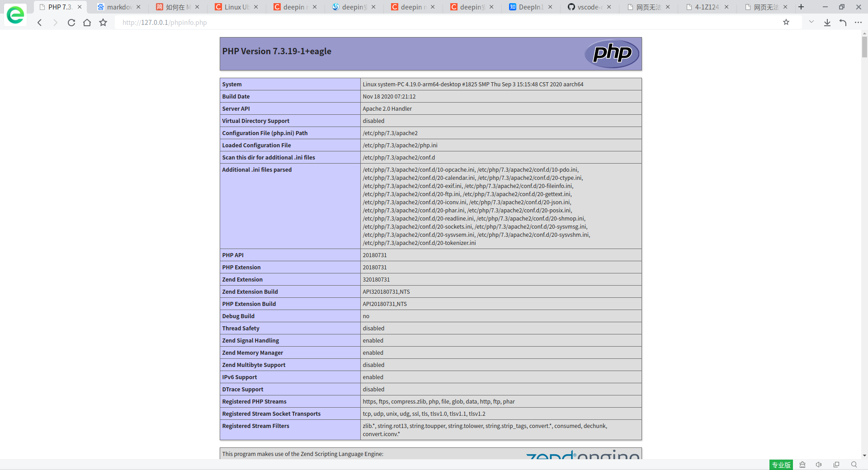Open favorites star next to home icon
The height and width of the screenshot is (470, 868).
[103, 23]
